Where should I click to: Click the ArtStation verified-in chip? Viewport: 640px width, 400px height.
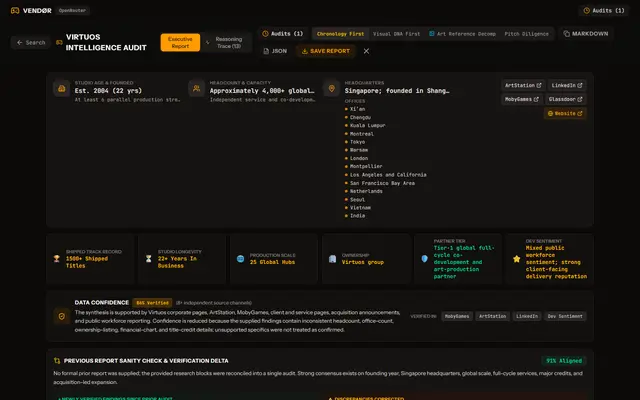pyautogui.click(x=492, y=316)
